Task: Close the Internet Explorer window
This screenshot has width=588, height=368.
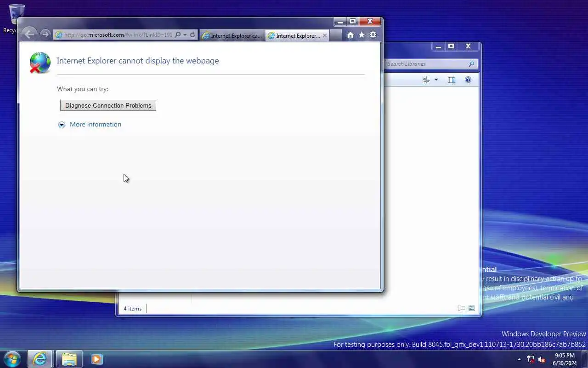Action: pyautogui.click(x=370, y=22)
